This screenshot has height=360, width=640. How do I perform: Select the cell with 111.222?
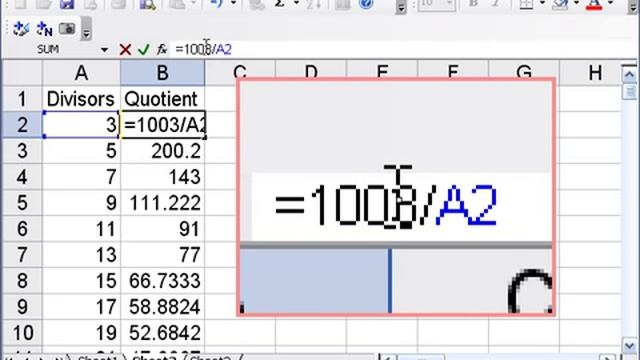pos(162,203)
